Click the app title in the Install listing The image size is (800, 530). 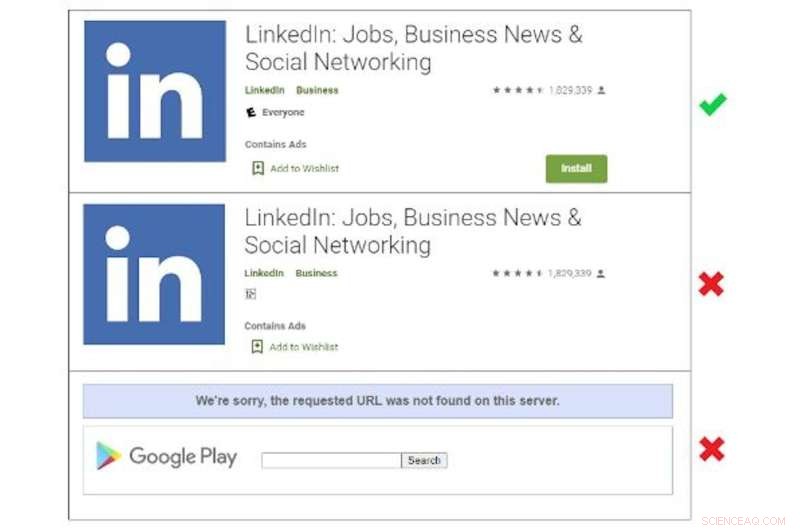click(413, 48)
